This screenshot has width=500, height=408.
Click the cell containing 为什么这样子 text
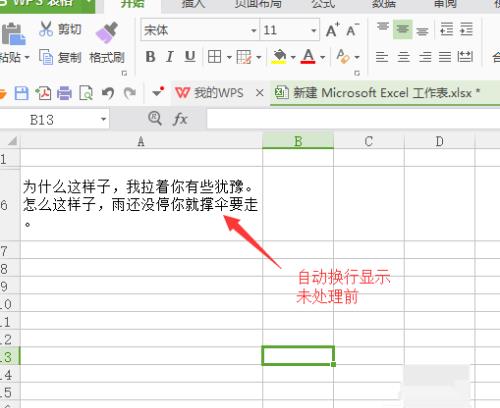pos(141,204)
